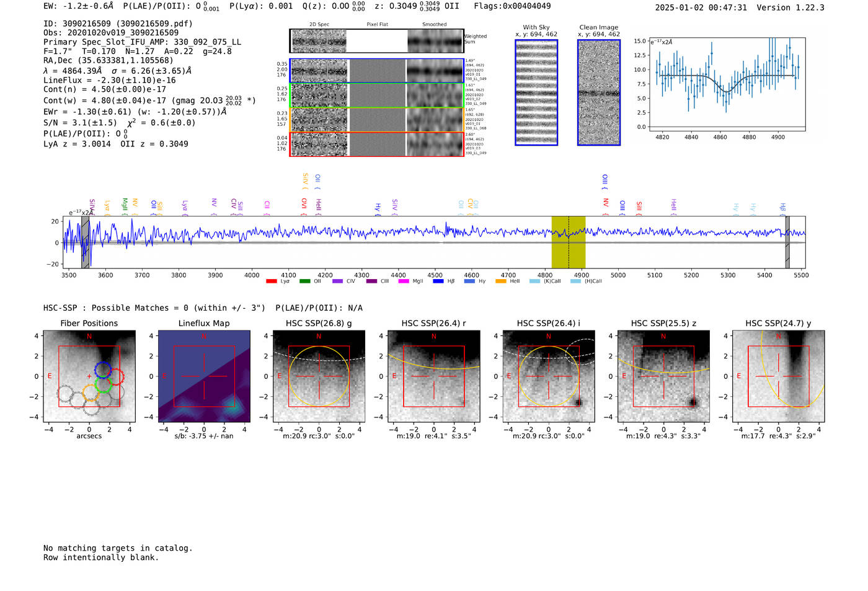The width and height of the screenshot is (868, 591).
Task: Click the magenta MgII legend swatch
Action: pos(404,281)
